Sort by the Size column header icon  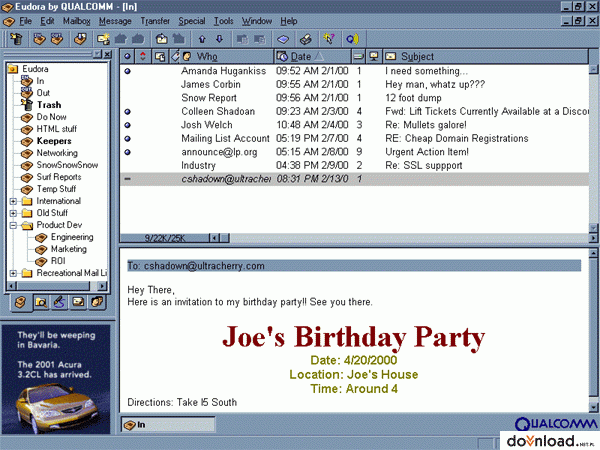(x=359, y=57)
